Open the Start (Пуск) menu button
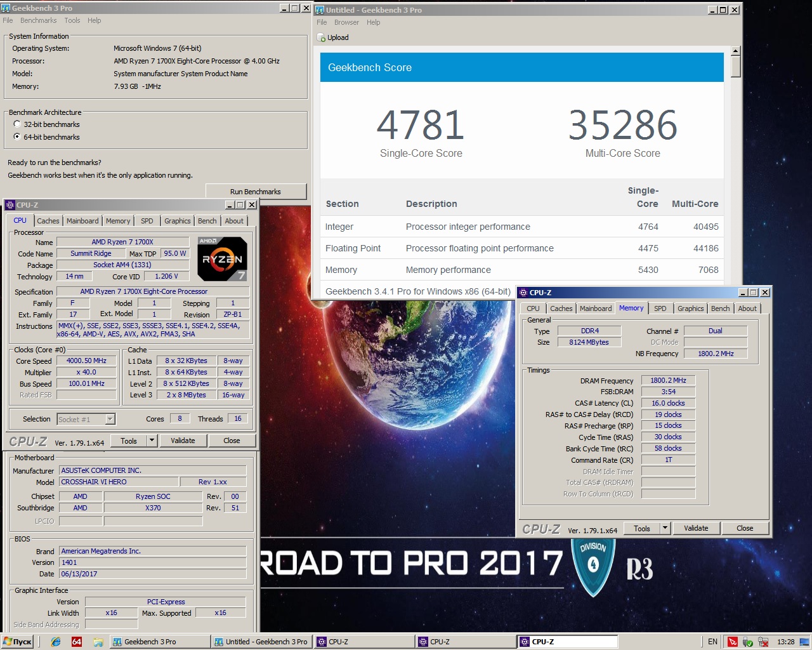 click(17, 642)
